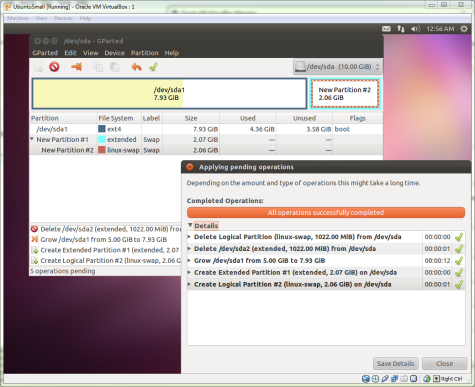Viewport: 475px width, 387px height.
Task: Click the VirtualBox hard disk activity icon
Action: point(366,379)
